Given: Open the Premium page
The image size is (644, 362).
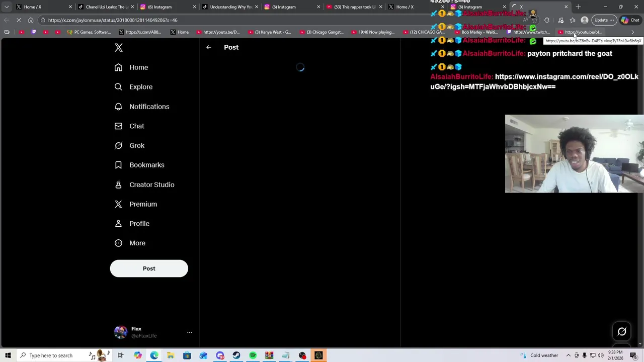Looking at the screenshot, I should pos(136,204).
